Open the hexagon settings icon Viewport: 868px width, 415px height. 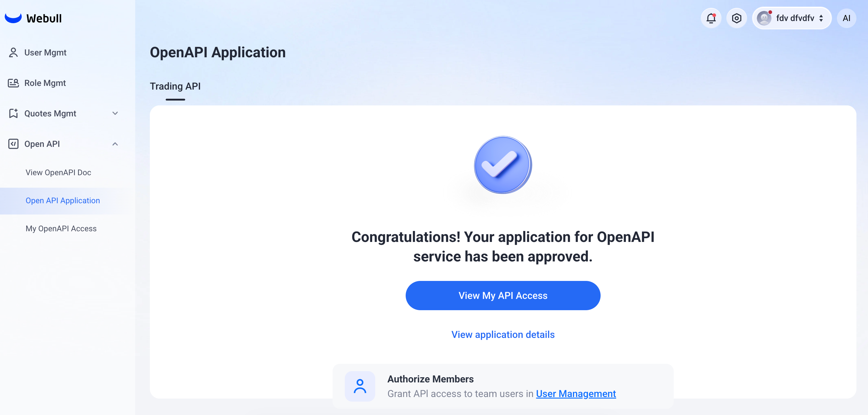[x=737, y=18]
